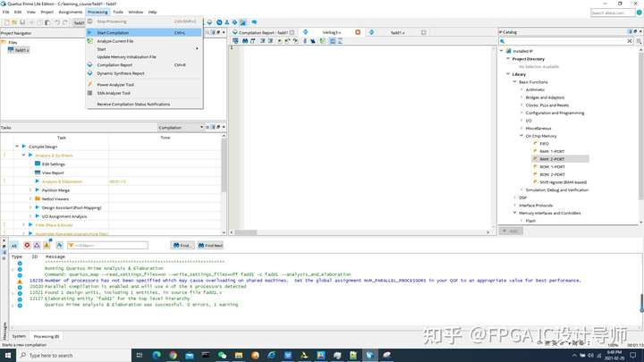Viewport: 644px width, 362px height.
Task: Close the Verilog1.v tab with red icon
Action: click(358, 32)
